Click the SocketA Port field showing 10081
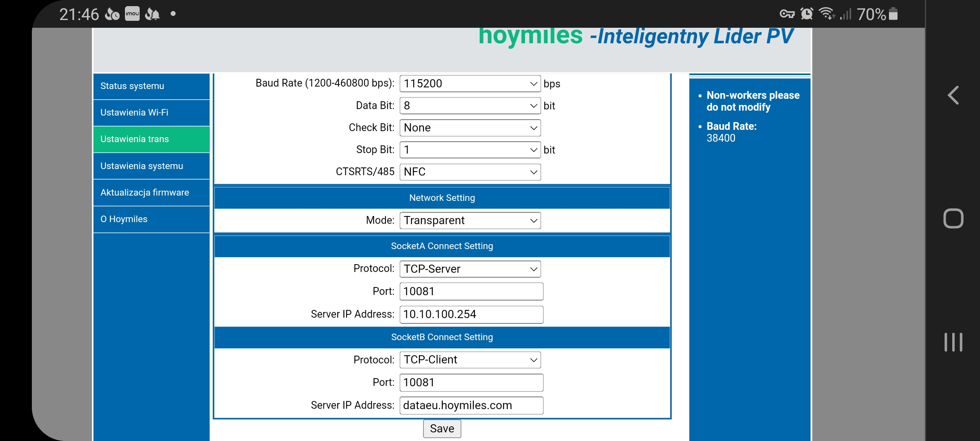Image resolution: width=980 pixels, height=441 pixels. [x=471, y=291]
